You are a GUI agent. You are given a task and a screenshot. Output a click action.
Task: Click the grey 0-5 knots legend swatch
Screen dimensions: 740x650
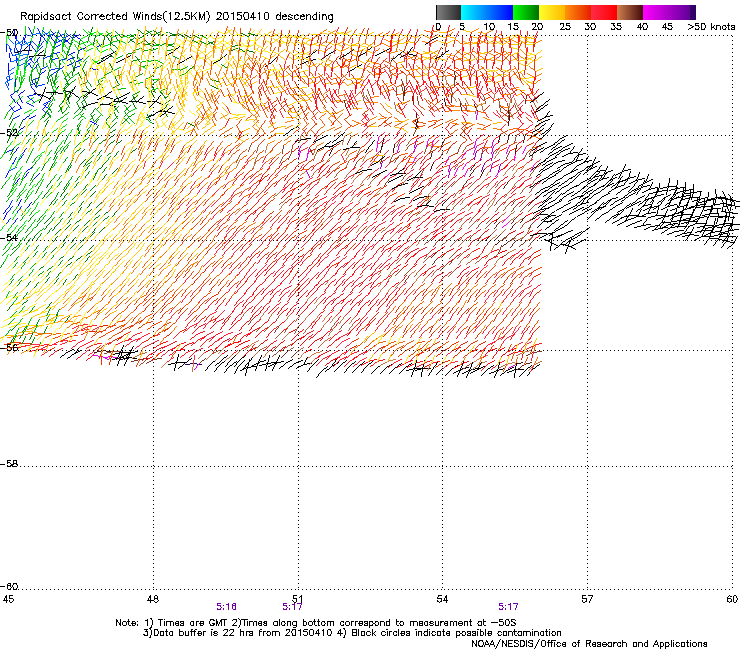click(448, 12)
